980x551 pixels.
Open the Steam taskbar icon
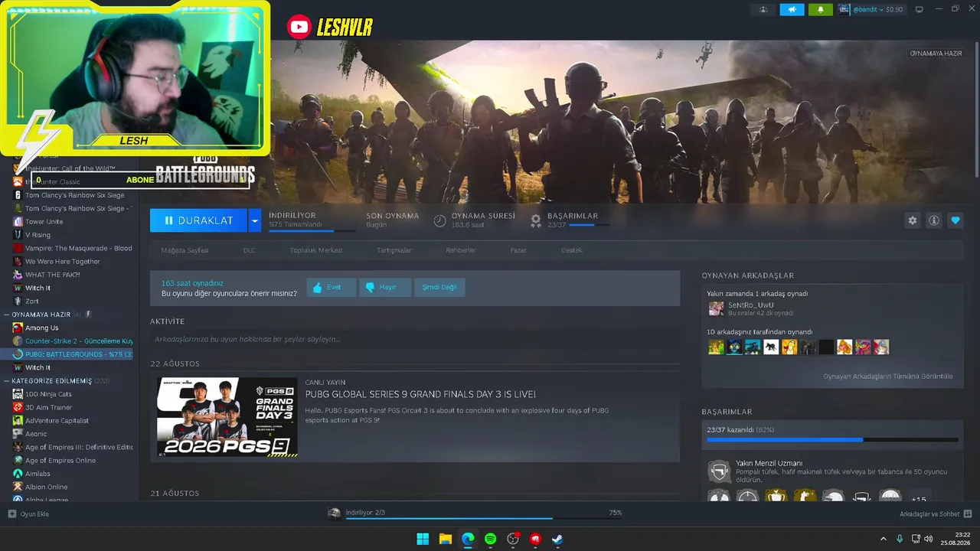click(x=558, y=539)
